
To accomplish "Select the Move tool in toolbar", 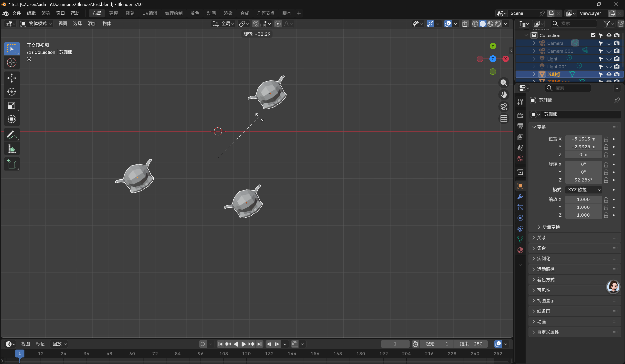I will [12, 78].
